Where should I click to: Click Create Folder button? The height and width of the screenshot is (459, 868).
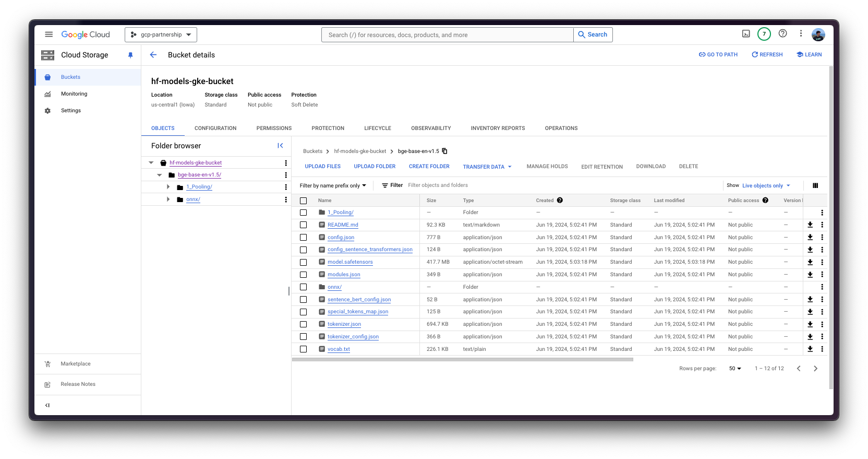(x=429, y=167)
